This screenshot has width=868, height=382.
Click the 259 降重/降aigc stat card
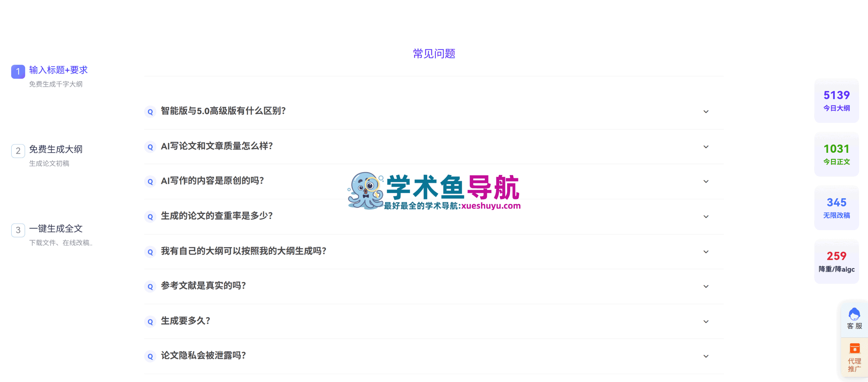(x=836, y=261)
